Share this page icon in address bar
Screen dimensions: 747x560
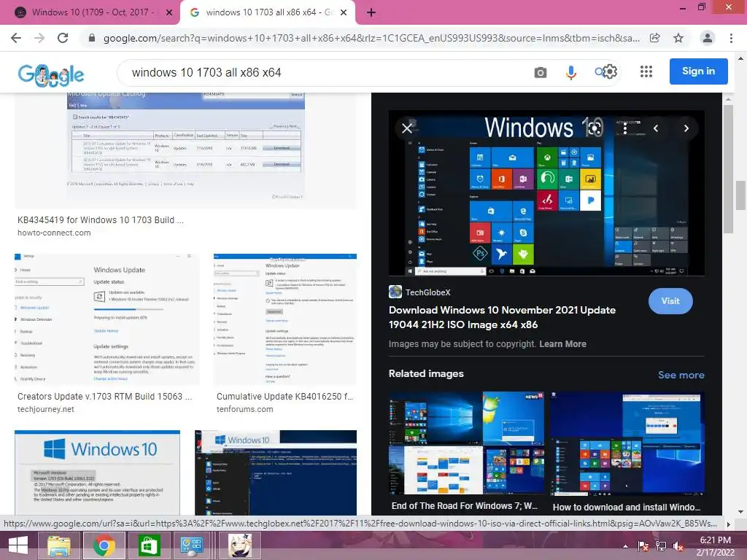(655, 38)
